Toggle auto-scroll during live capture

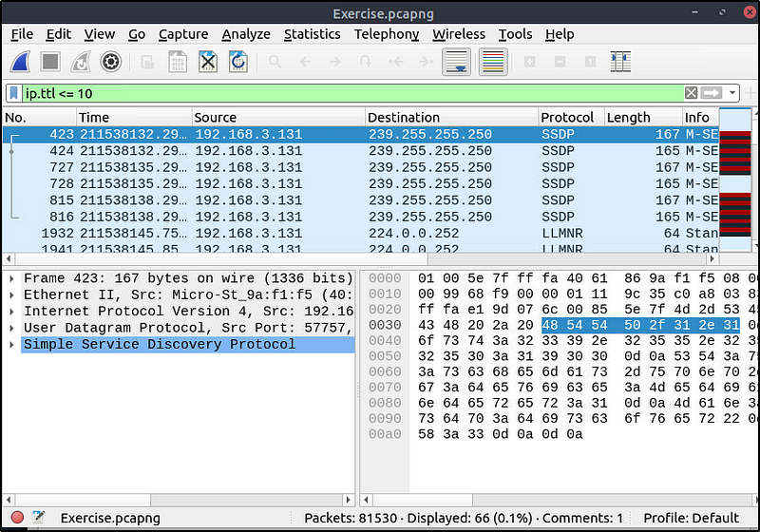pos(457,63)
